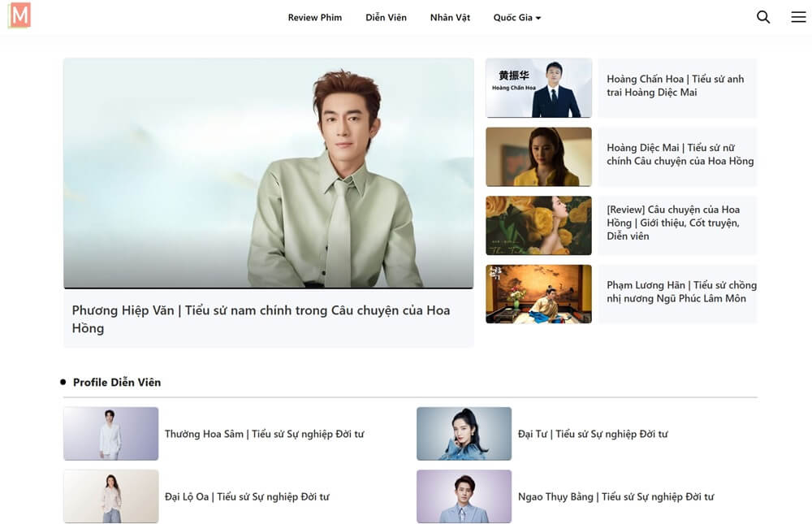Click the Hoàng Chấn Hoa thumbnail

click(x=538, y=88)
